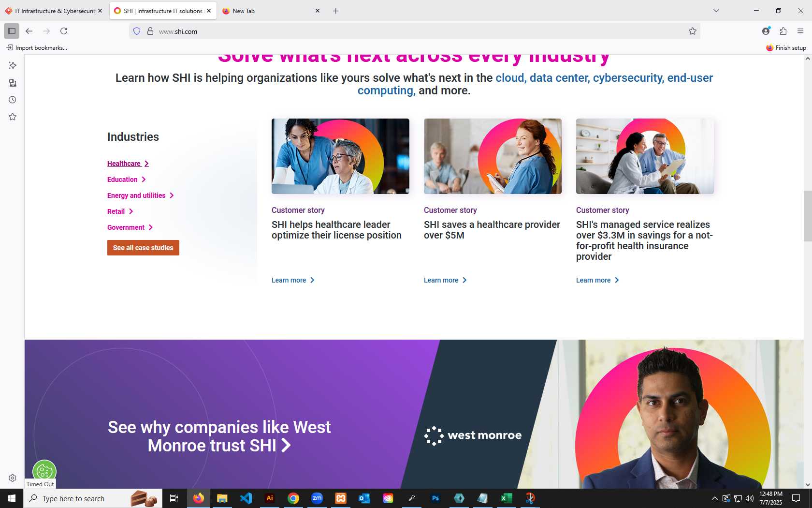Click the forward navigation arrow
812x508 pixels.
pyautogui.click(x=46, y=31)
